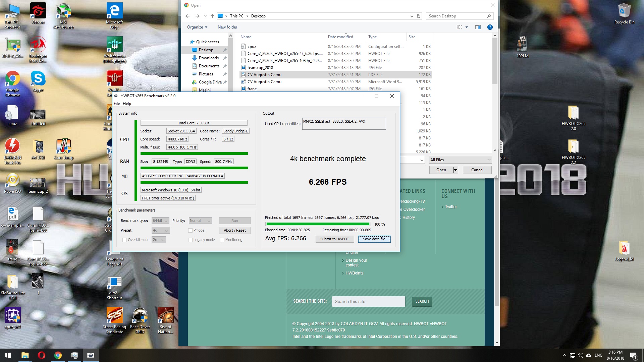Toggle the Monitoring checkbox
This screenshot has width=644, height=362.
point(222,240)
